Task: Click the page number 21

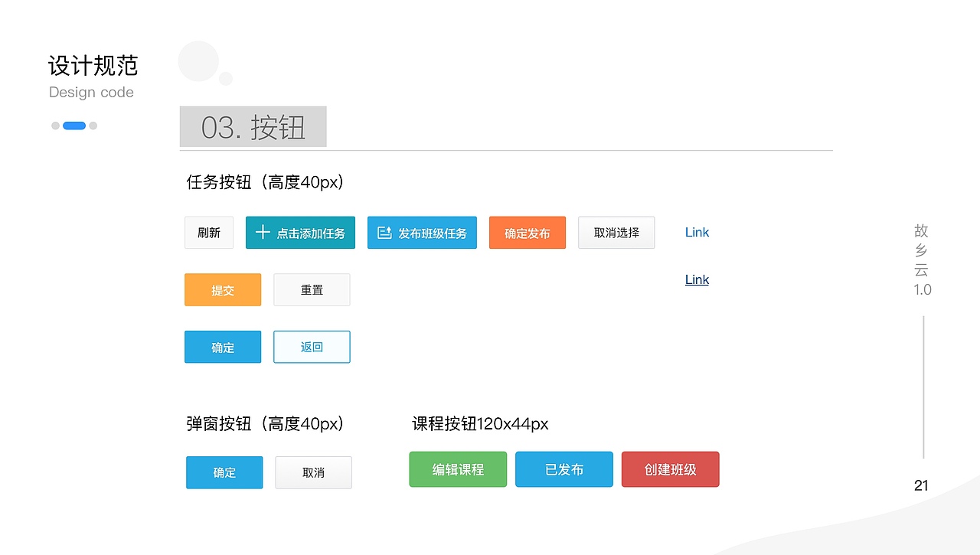Action: point(921,485)
